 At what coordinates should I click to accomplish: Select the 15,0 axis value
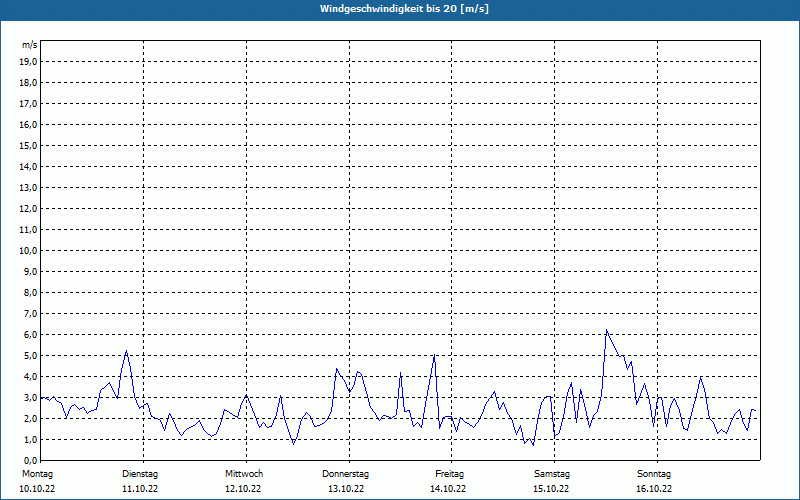tap(28, 145)
